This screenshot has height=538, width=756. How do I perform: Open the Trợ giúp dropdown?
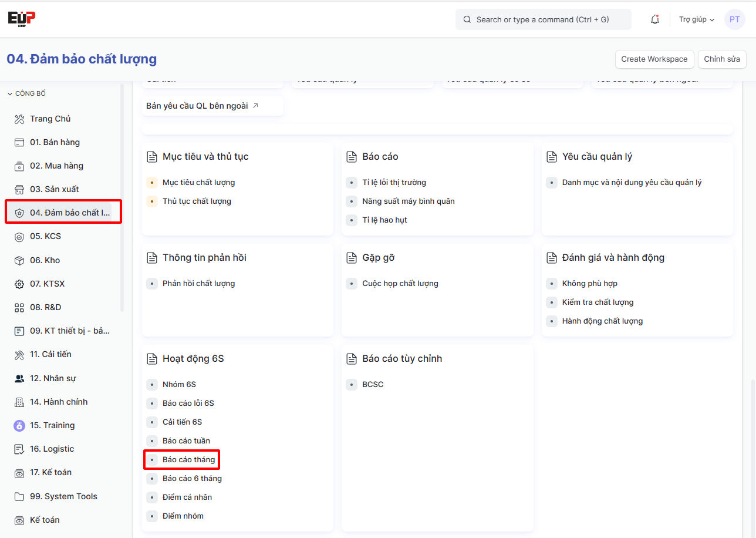[696, 19]
